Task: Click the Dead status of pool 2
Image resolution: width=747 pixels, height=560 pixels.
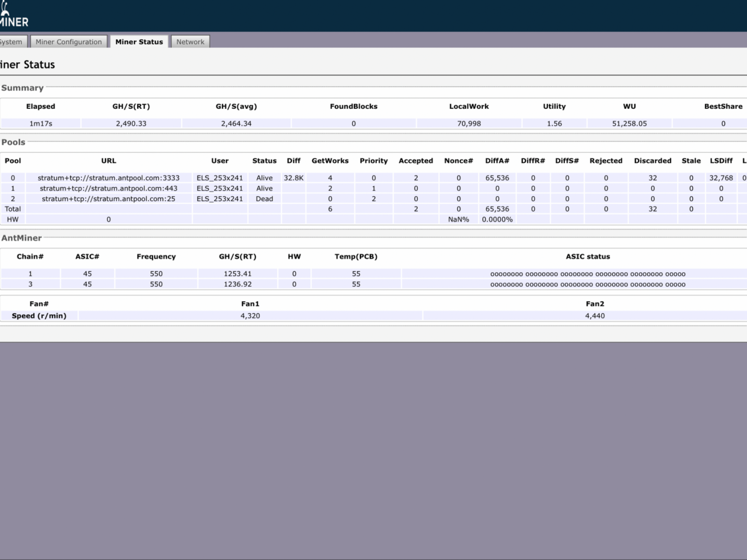Action: [x=264, y=198]
